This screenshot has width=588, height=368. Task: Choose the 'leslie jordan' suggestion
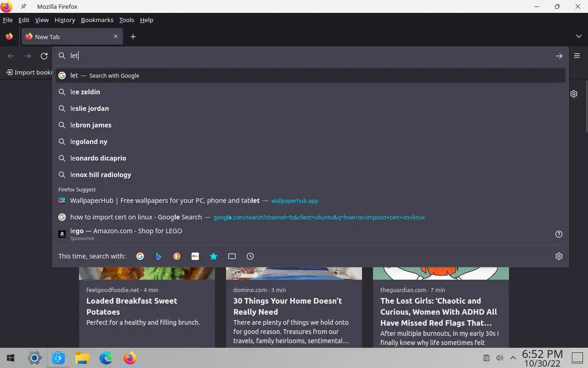point(310,109)
